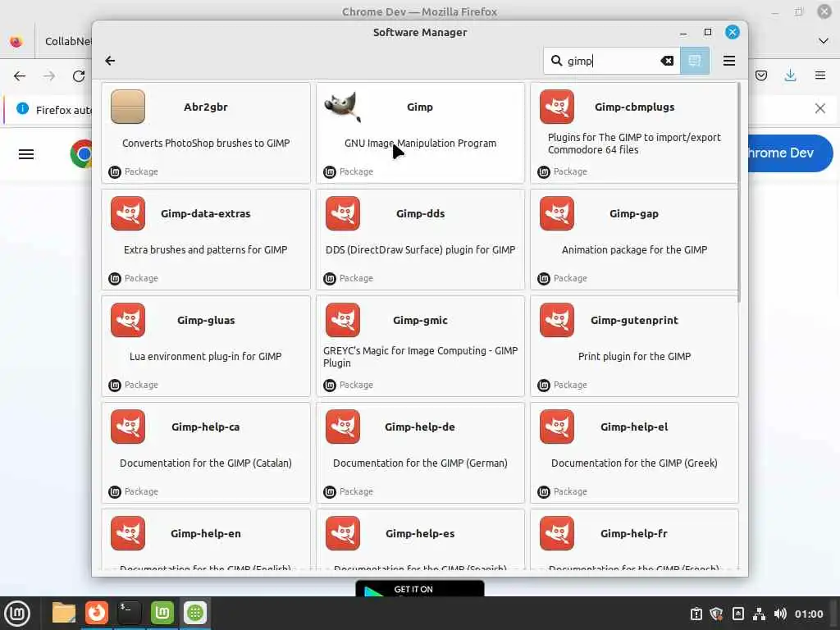
Task: Open the Abr2gbr package icon
Action: click(127, 107)
